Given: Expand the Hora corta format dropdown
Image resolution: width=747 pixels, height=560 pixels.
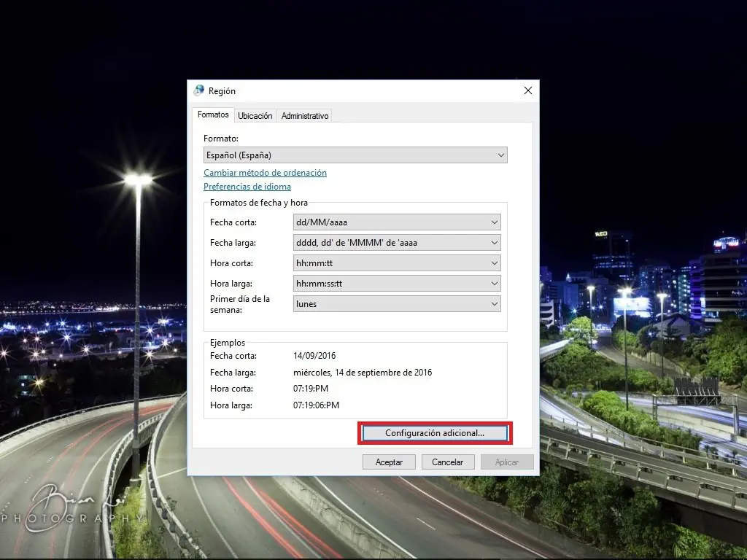Looking at the screenshot, I should [397, 263].
